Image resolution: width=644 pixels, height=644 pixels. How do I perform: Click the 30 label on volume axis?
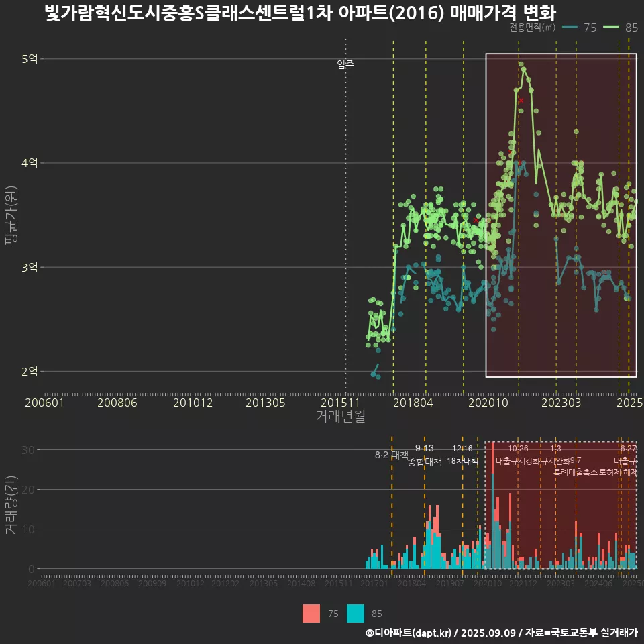(x=28, y=450)
